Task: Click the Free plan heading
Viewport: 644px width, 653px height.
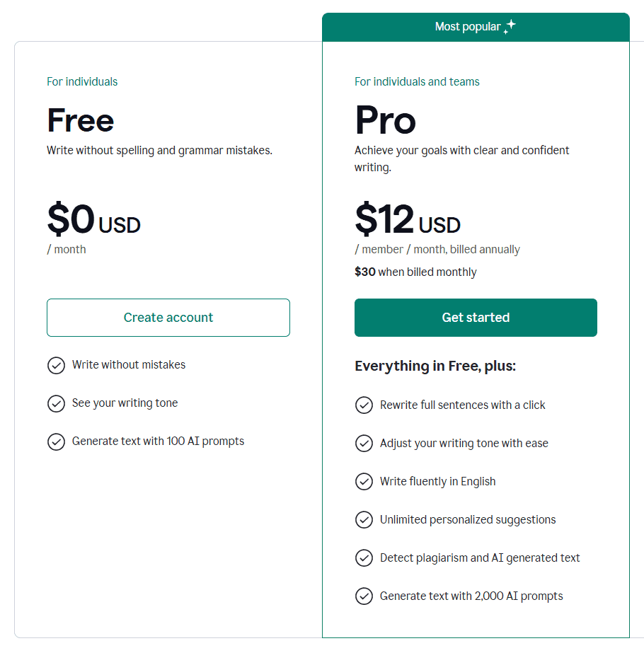Action: click(81, 120)
